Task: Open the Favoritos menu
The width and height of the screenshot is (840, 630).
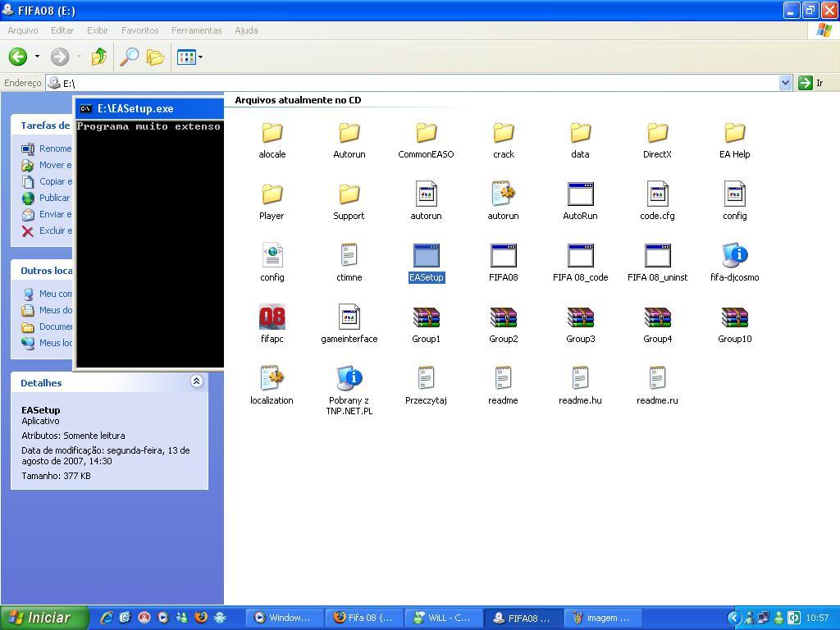Action: (139, 30)
